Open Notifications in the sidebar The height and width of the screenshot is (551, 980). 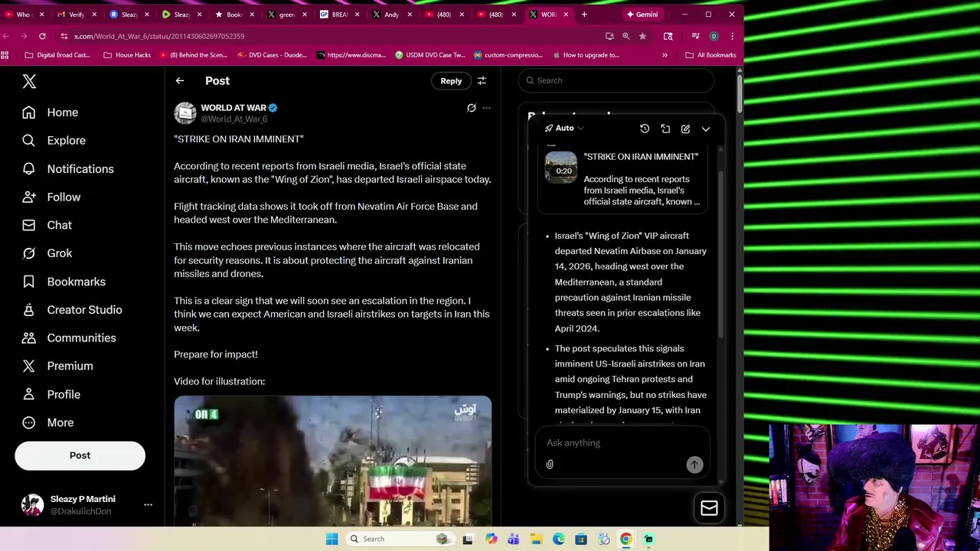pyautogui.click(x=67, y=169)
